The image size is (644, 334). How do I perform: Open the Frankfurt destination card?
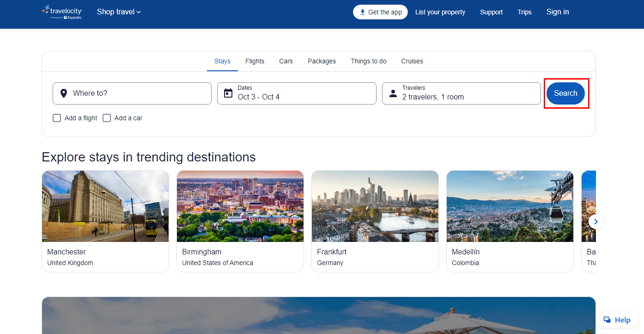click(x=375, y=221)
